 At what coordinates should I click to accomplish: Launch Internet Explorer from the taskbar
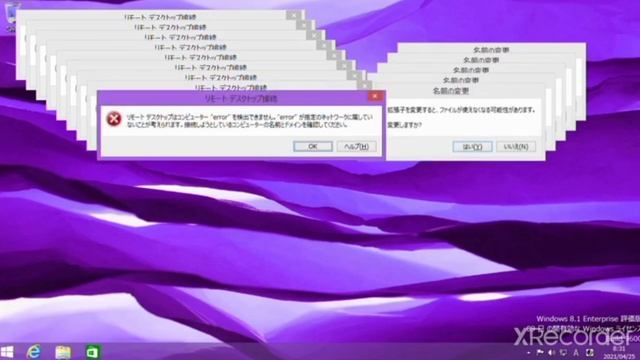(34, 351)
